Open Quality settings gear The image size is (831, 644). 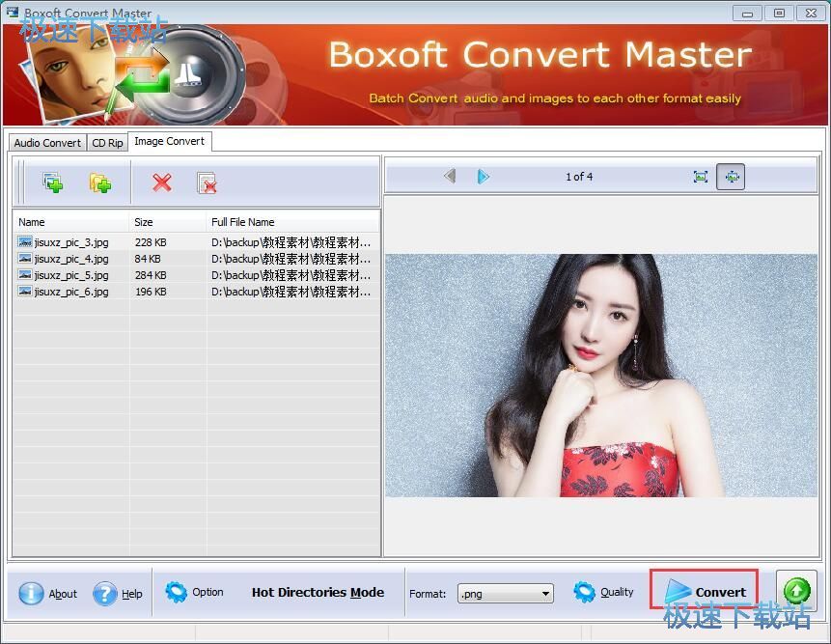point(584,592)
